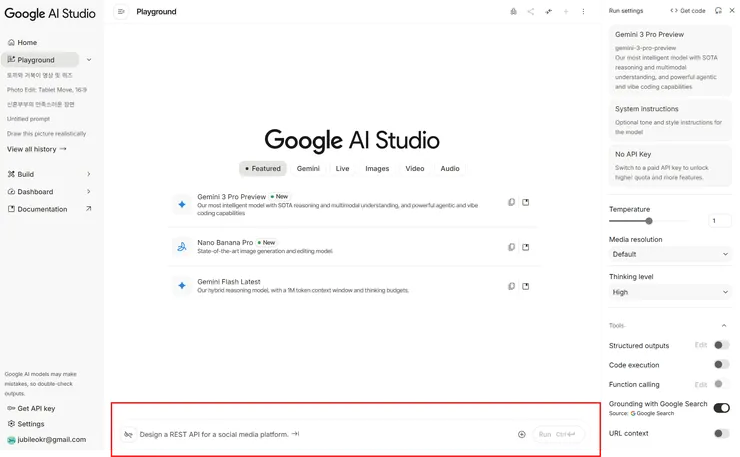Open the System instructions card
This screenshot has width=740, height=457.
coord(670,120)
